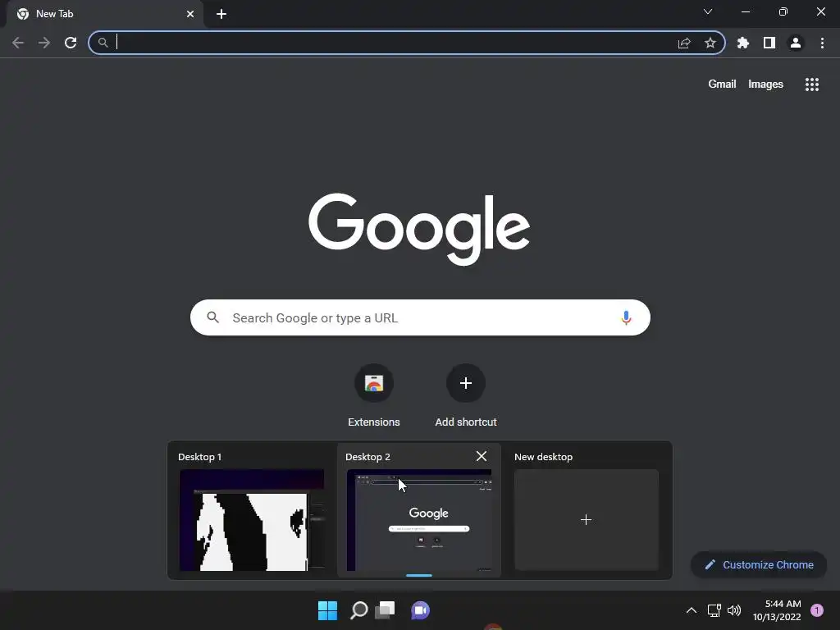Open Gmail link
Viewport: 840px width, 630px height.
tap(722, 84)
